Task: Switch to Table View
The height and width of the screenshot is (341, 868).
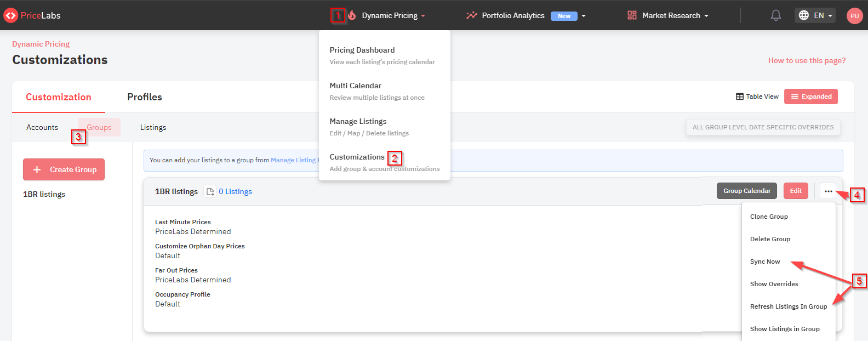Action: click(757, 96)
